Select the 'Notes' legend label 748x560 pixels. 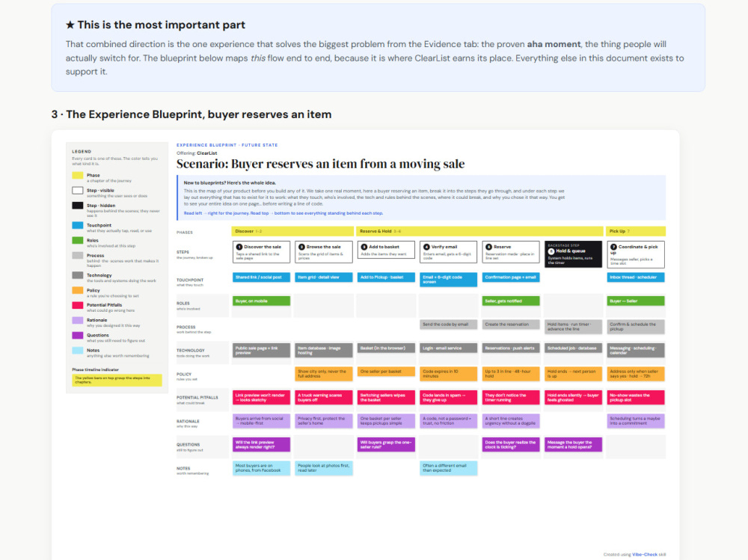(x=93, y=350)
